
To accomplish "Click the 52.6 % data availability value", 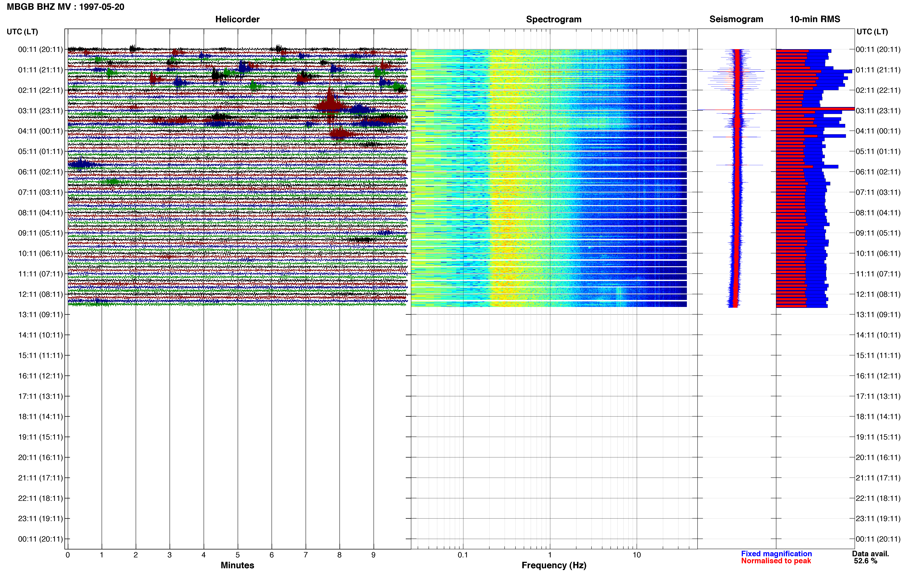I will tap(865, 561).
